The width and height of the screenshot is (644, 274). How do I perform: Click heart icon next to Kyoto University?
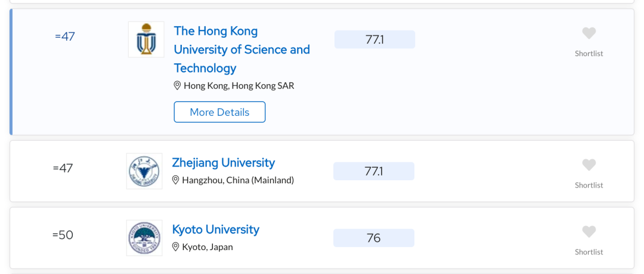[x=589, y=232]
